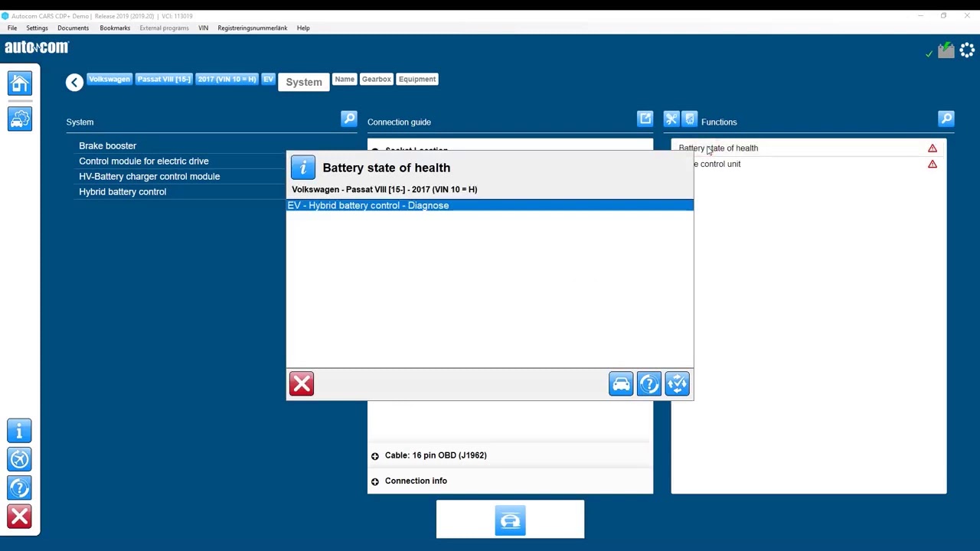This screenshot has width=980, height=551.
Task: Select EV - Hybrid battery control - Diagnose row
Action: [x=490, y=205]
